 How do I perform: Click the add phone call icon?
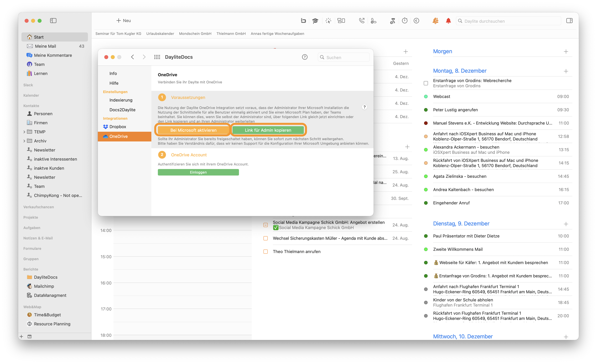tap(373, 21)
